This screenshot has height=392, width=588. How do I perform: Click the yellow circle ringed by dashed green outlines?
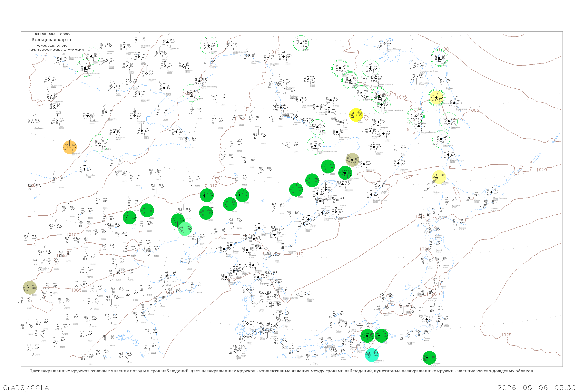(x=436, y=97)
